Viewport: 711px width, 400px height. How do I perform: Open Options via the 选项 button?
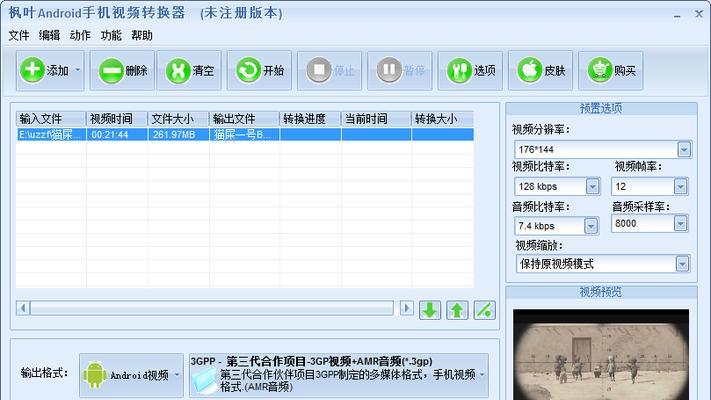tap(470, 71)
